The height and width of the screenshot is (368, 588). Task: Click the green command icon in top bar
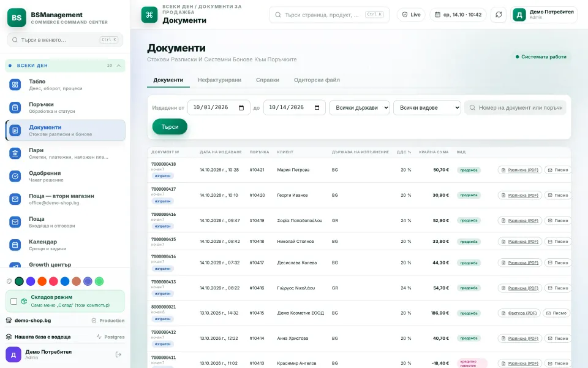(149, 15)
